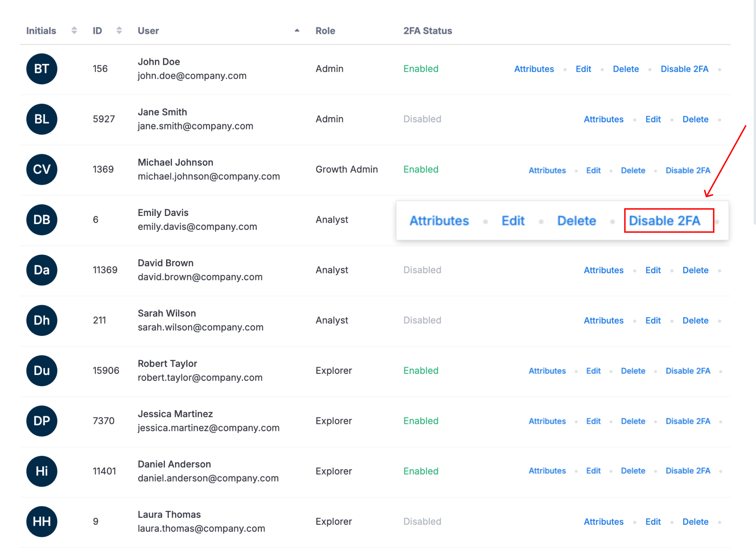
Task: Open Attributes for Emily Davis
Action: (439, 221)
